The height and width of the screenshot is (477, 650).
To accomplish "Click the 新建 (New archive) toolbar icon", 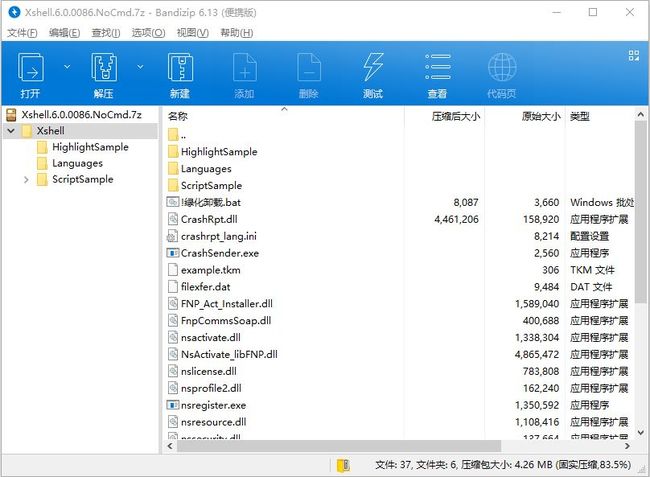I will (180, 68).
